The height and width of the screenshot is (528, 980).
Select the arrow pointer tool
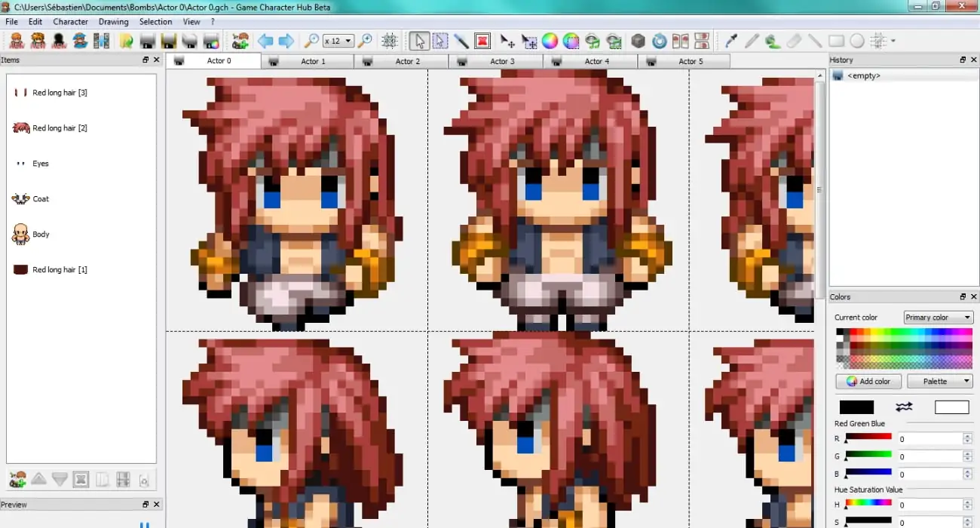[420, 41]
